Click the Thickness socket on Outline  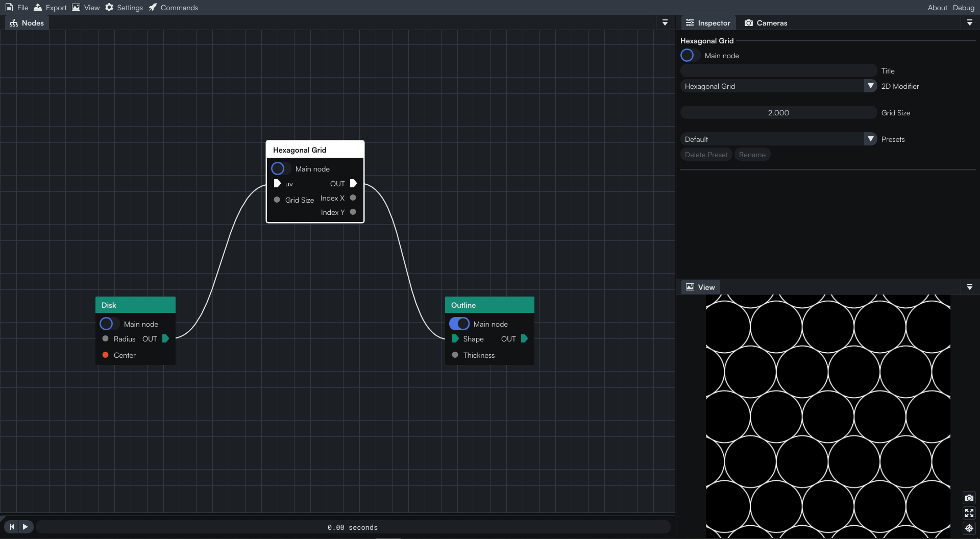click(x=455, y=355)
